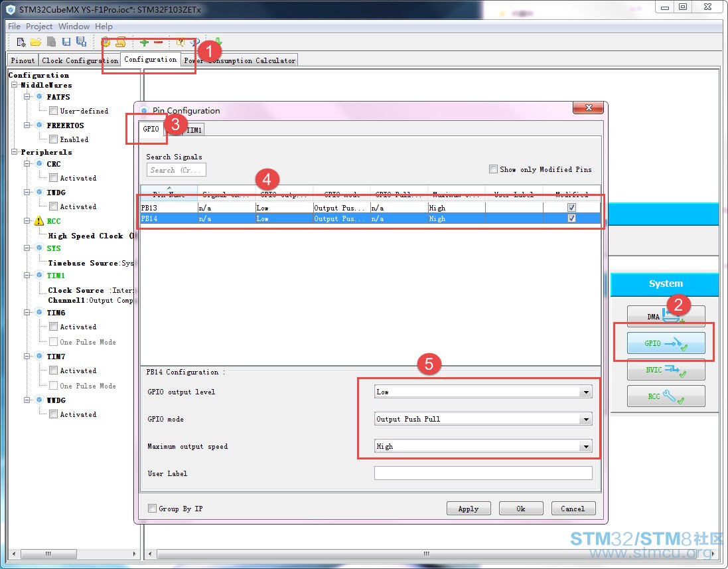Image resolution: width=728 pixels, height=569 pixels.
Task: Click the blue cube icon beside TIM6
Action: (39, 312)
